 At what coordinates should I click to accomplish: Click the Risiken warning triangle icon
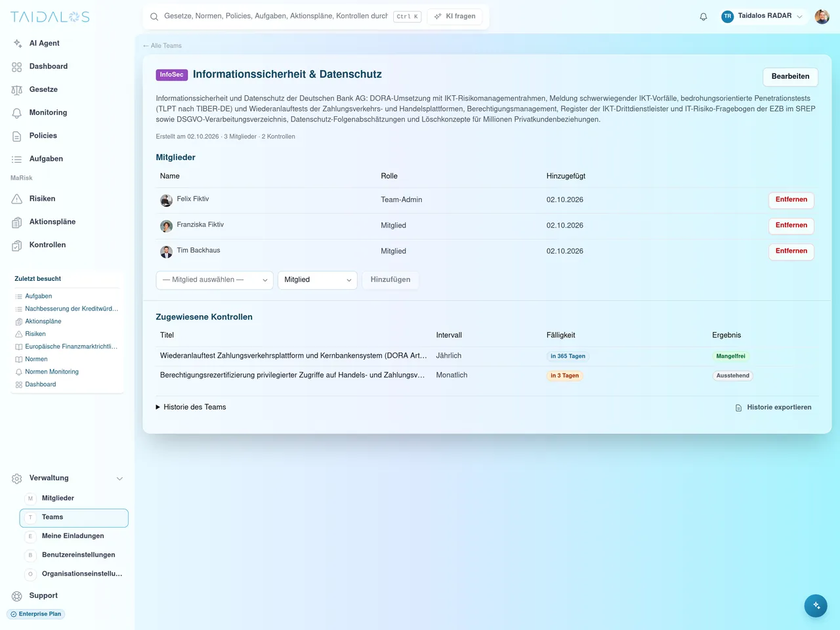[x=17, y=199]
